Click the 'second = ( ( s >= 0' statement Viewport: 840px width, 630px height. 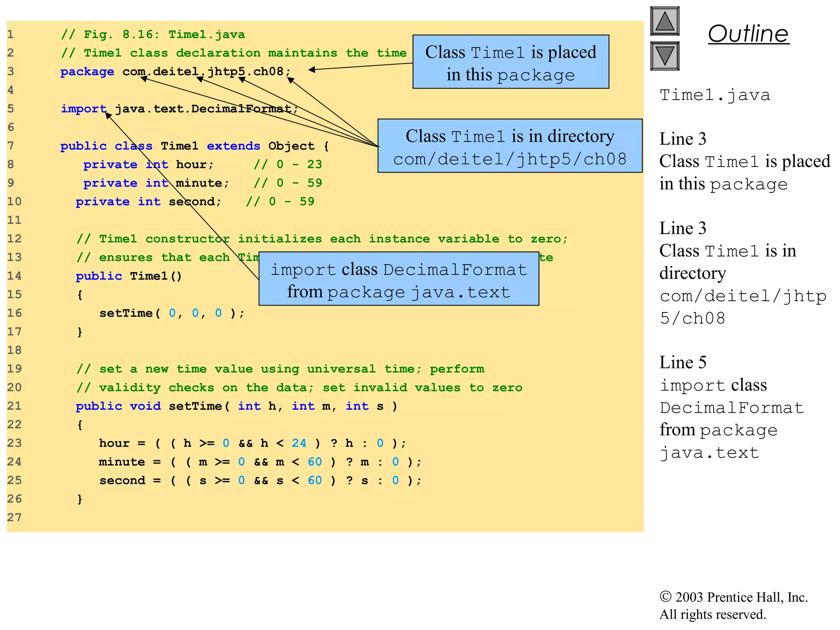pos(260,480)
